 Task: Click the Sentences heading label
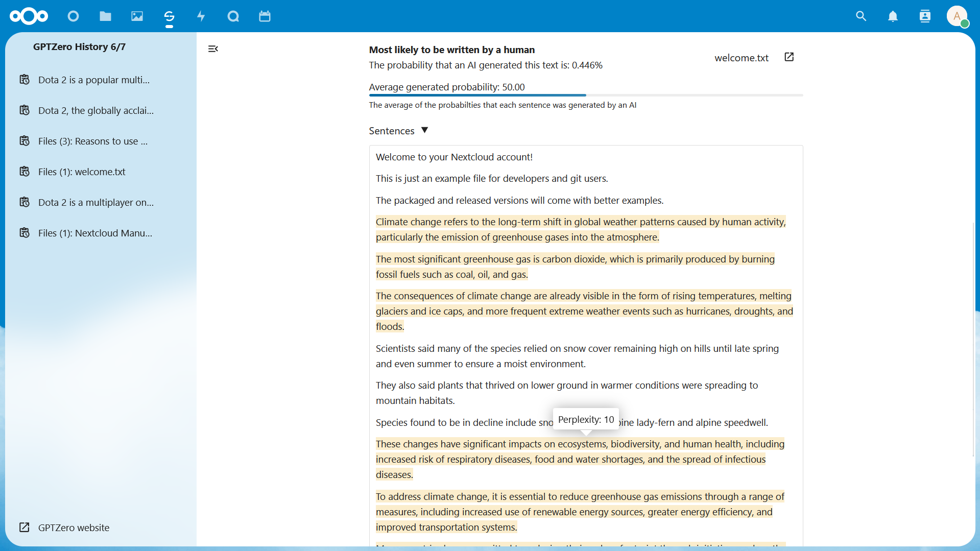point(391,131)
